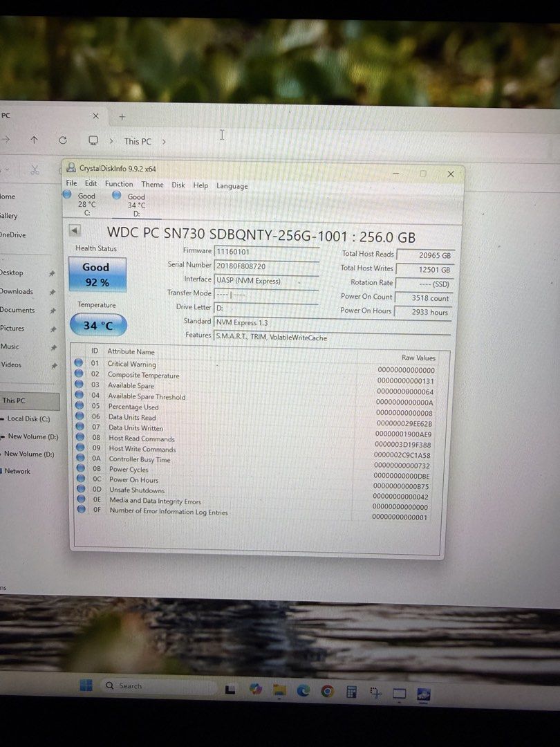
Task: Open File Explorer from the taskbar
Action: tap(279, 690)
